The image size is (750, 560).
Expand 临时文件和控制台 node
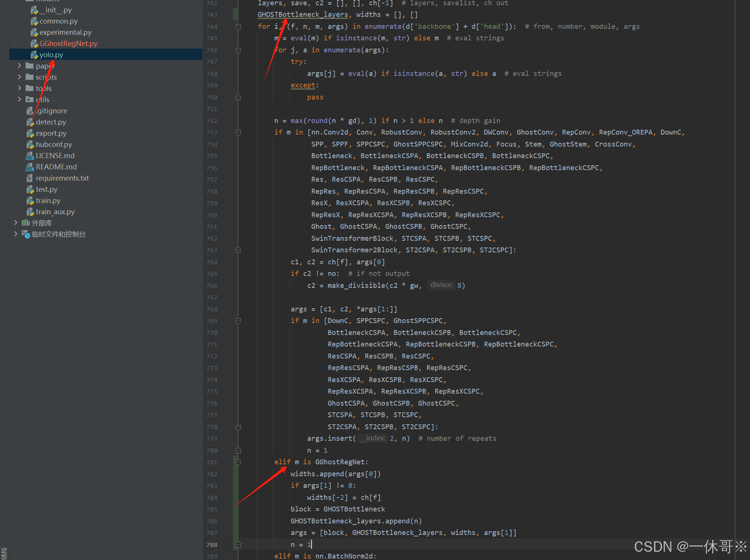pos(16,234)
